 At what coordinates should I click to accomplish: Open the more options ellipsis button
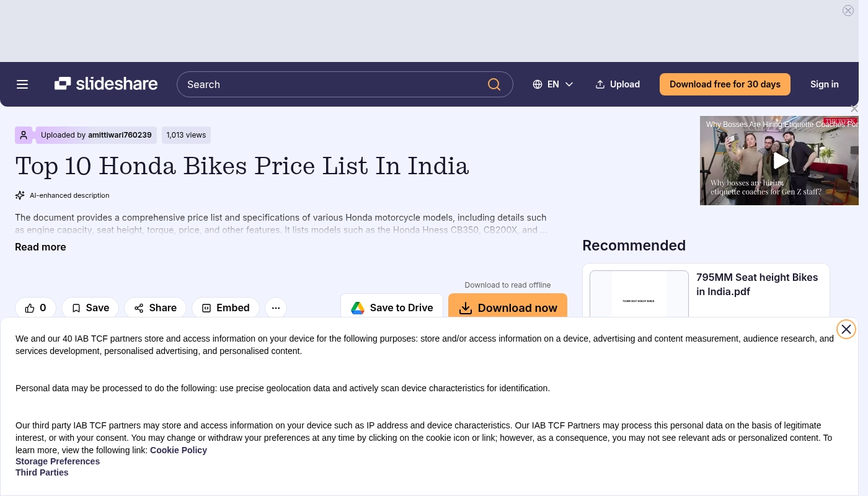pyautogui.click(x=276, y=308)
